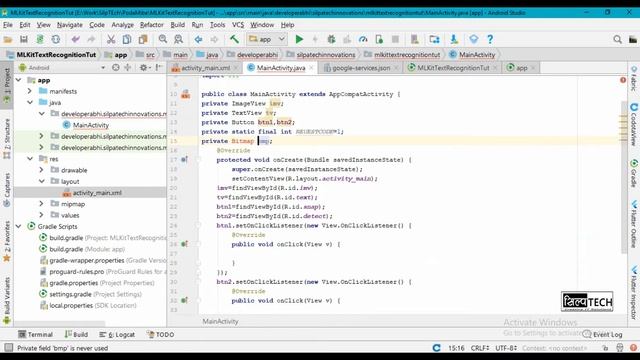
Task: Open the Build menu
Action: 178,25
